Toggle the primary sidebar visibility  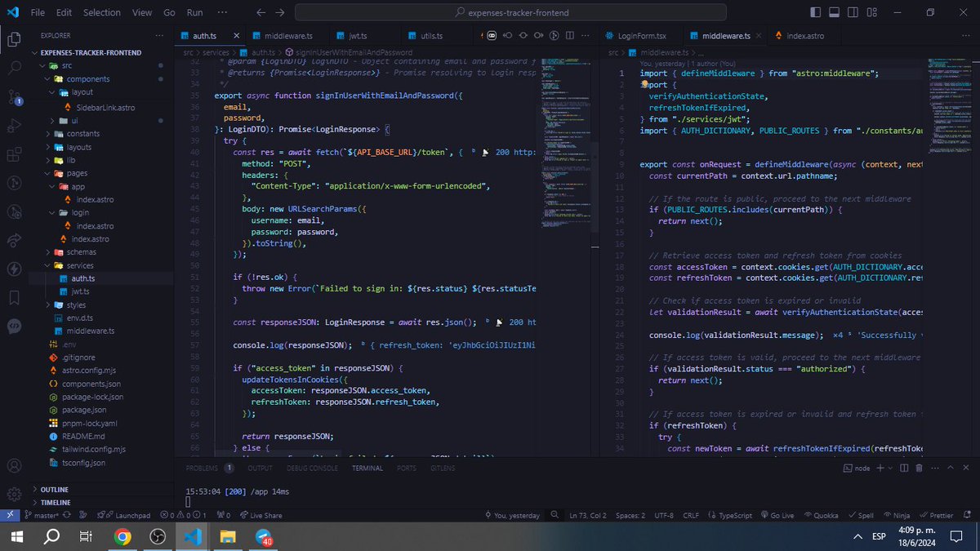point(815,11)
